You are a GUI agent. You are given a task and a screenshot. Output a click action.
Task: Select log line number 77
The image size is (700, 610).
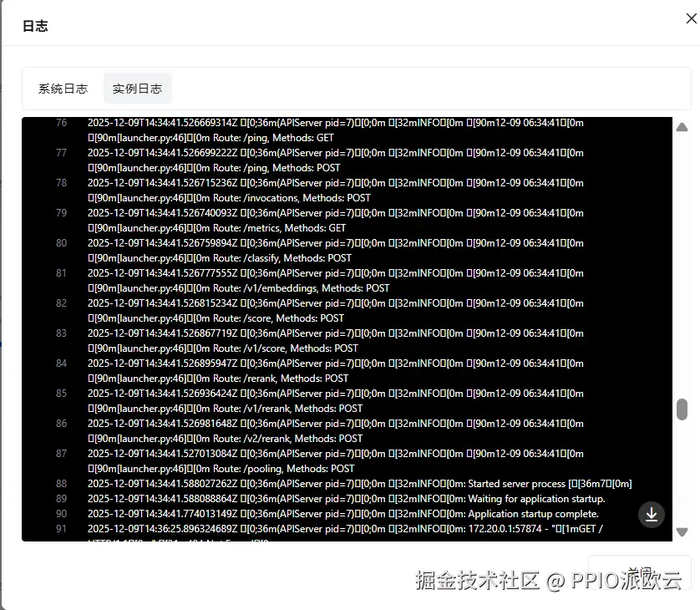click(61, 153)
